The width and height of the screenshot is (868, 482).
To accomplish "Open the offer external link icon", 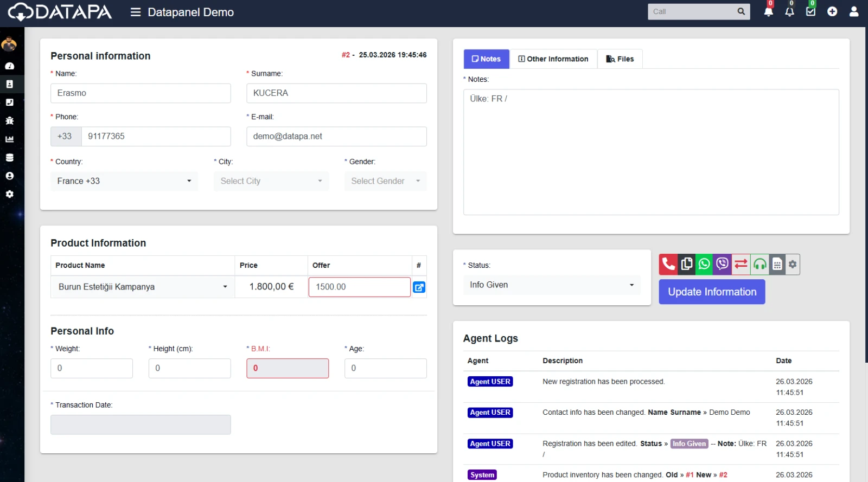I will 419,287.
